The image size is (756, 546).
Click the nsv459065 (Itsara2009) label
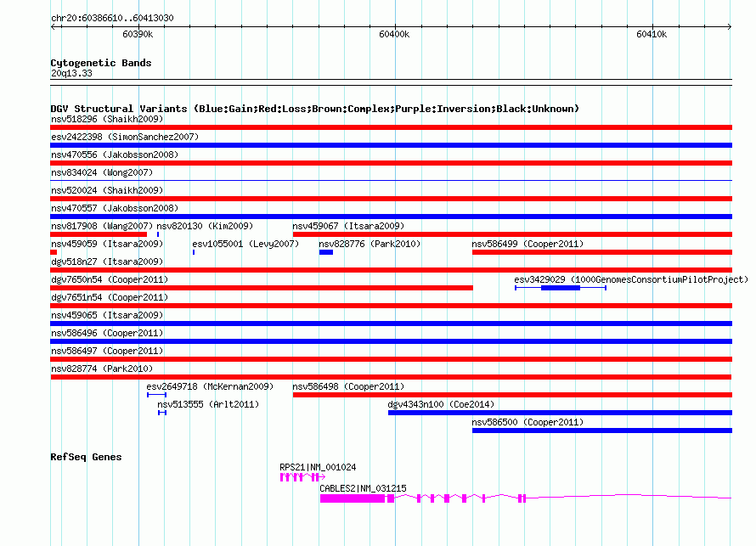pyautogui.click(x=107, y=315)
